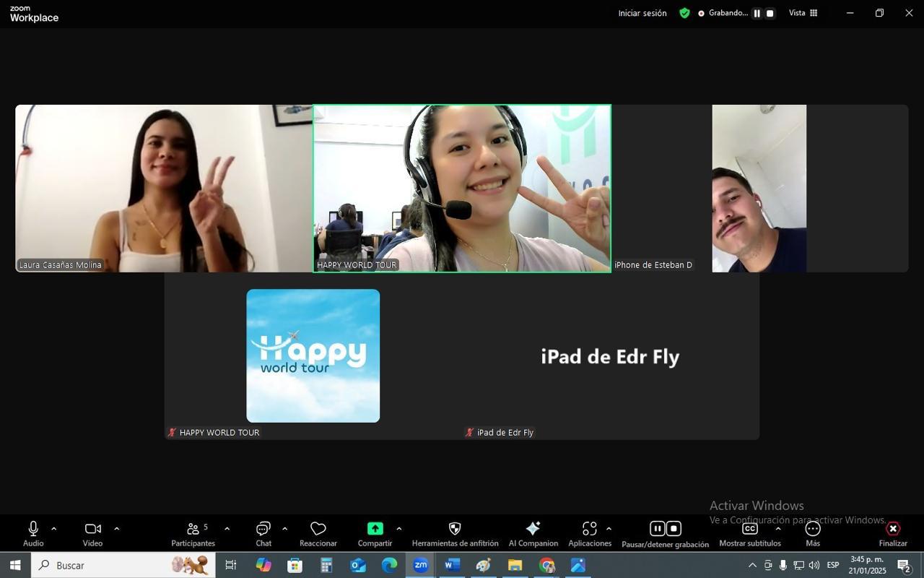
Task: Pause recording from the bottom toolbar
Action: pos(657,528)
